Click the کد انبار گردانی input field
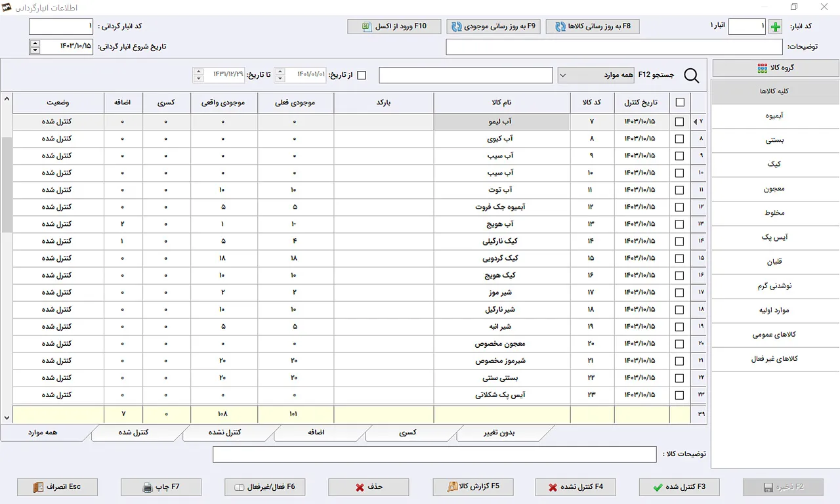Screen dimensions: 840x504 pyautogui.click(x=62, y=27)
